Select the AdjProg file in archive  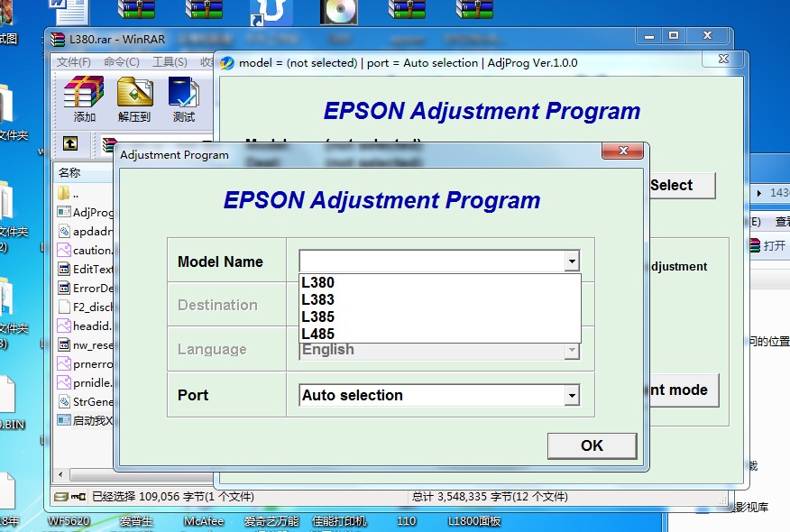[x=85, y=213]
